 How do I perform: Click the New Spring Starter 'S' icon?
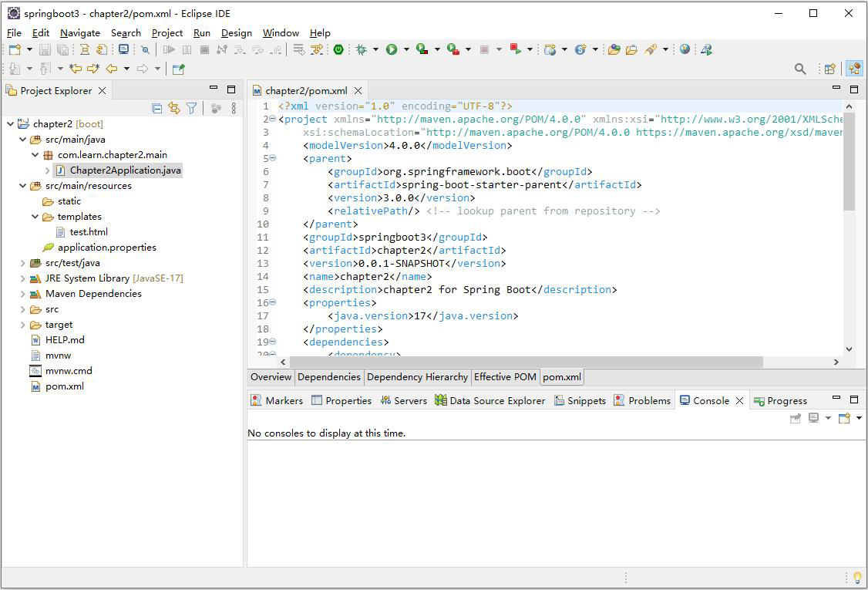point(580,49)
